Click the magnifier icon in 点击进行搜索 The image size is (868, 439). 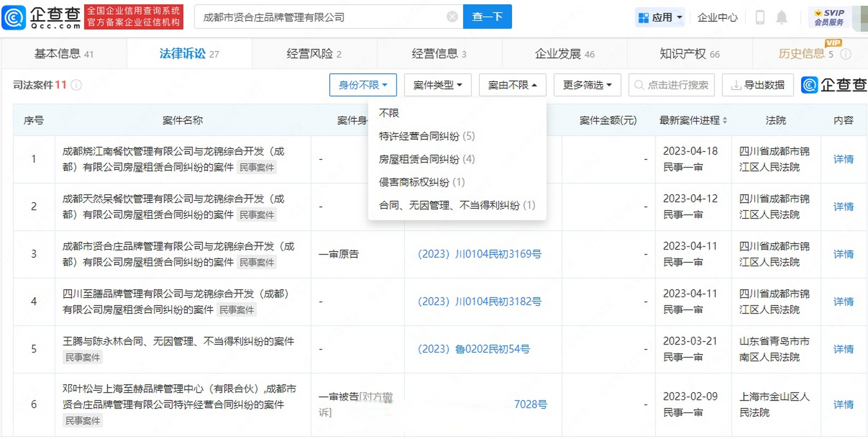click(x=639, y=85)
